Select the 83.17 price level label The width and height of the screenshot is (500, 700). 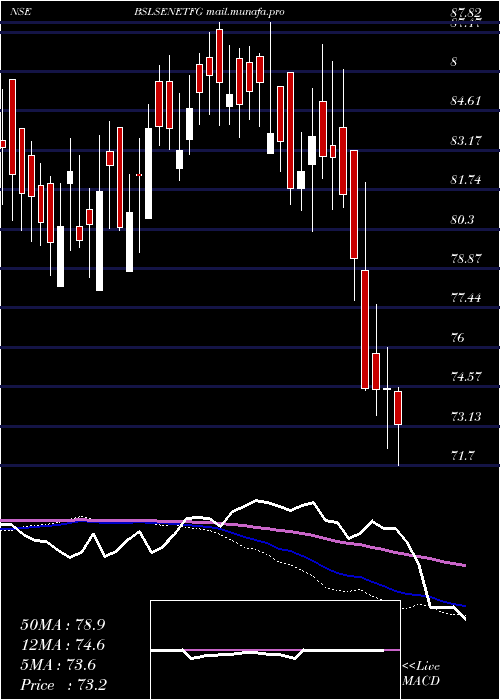[466, 141]
